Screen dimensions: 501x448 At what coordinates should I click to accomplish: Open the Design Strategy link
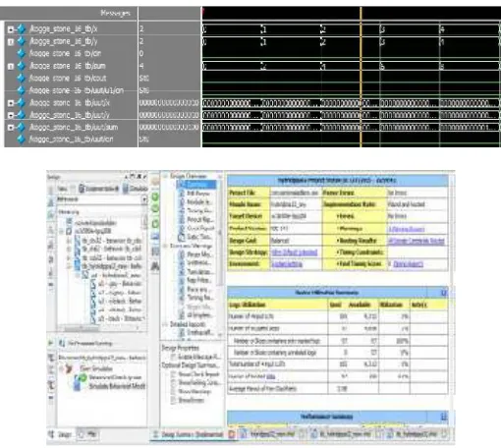pyautogui.click(x=295, y=252)
